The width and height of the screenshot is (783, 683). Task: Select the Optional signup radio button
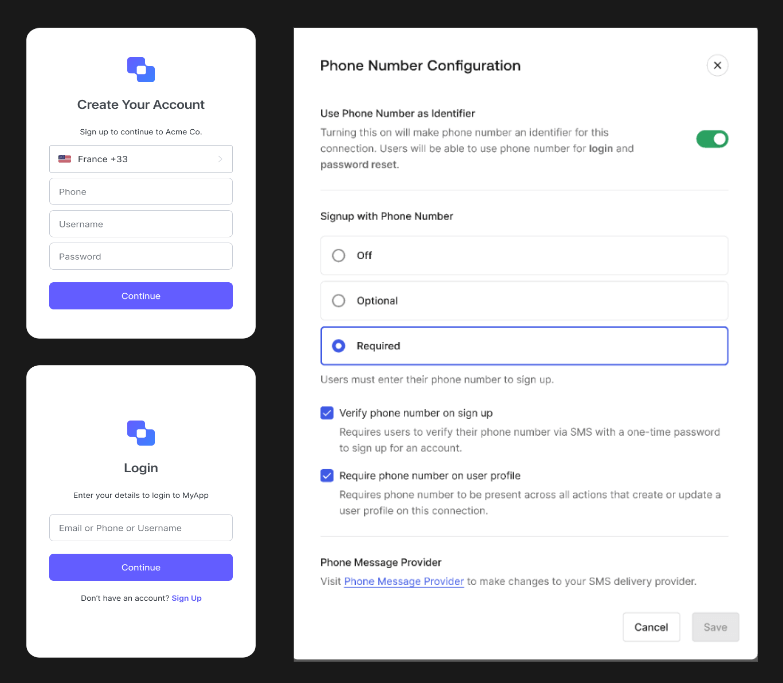pos(339,301)
